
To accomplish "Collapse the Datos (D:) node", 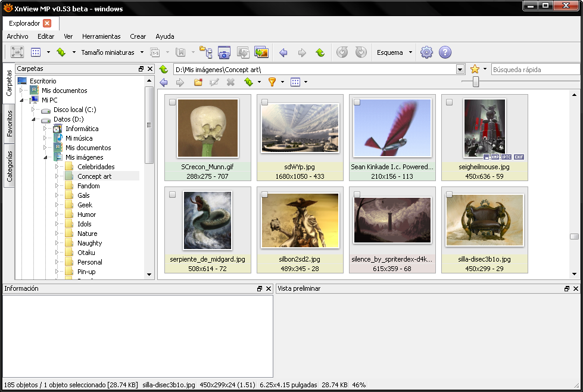I will 33,119.
